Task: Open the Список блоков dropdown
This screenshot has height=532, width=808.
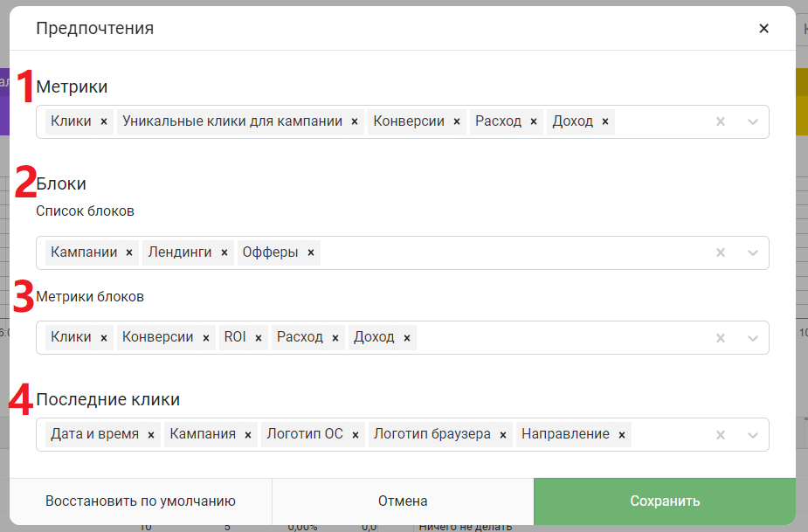Action: (752, 252)
